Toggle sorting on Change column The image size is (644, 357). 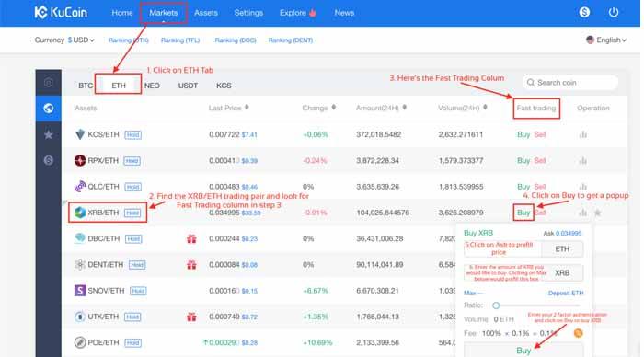click(333, 108)
